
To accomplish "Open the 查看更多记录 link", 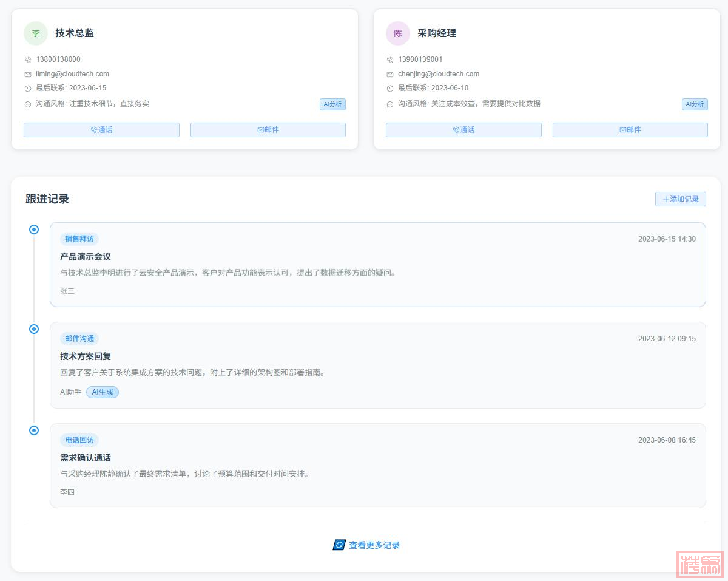I will tap(374, 545).
